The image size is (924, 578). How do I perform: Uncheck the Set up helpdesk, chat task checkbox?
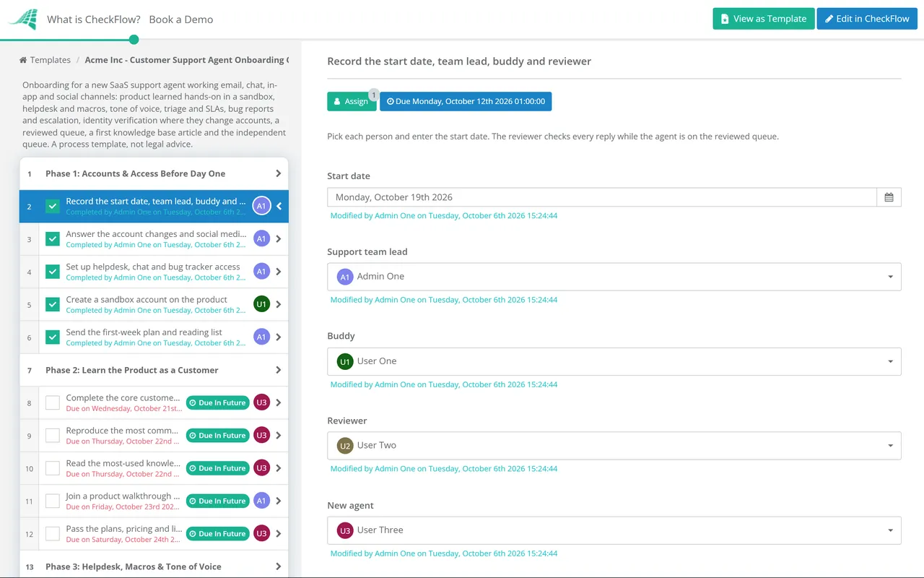pyautogui.click(x=53, y=272)
